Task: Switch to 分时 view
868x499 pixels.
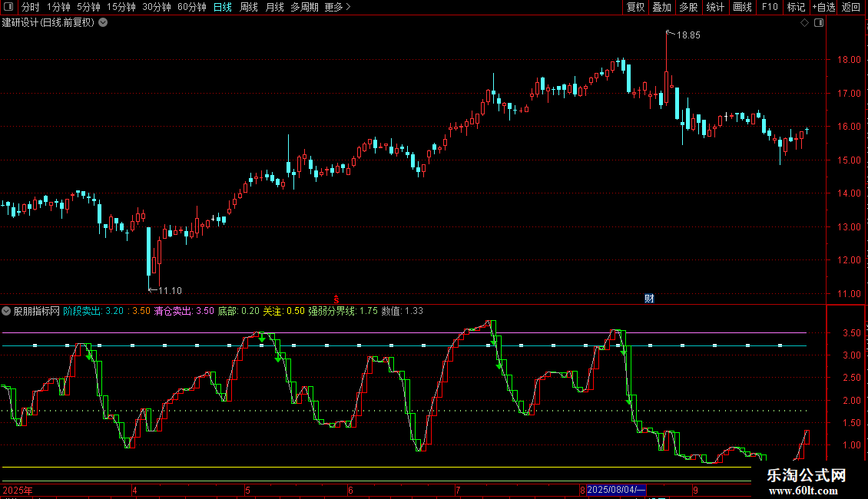Action: coord(31,7)
